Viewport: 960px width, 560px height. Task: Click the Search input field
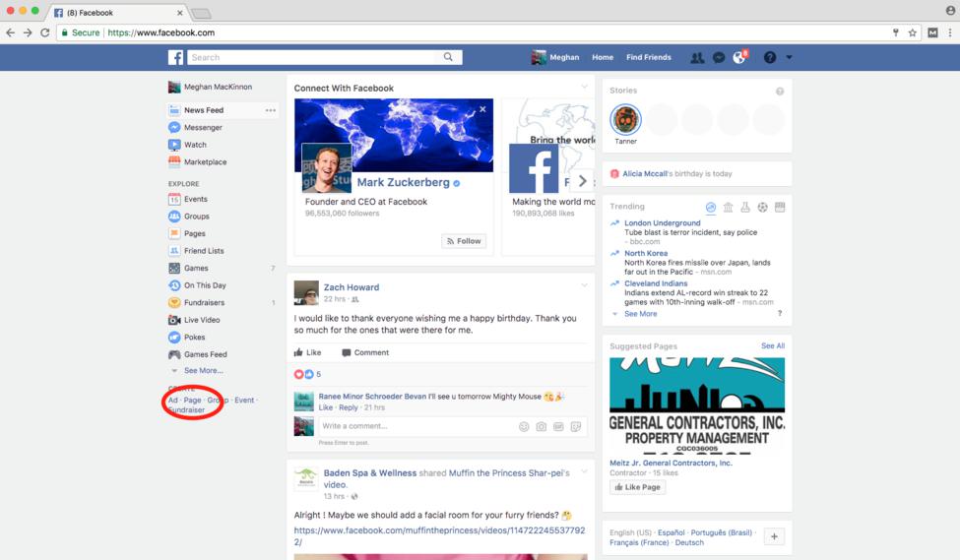pyautogui.click(x=312, y=57)
